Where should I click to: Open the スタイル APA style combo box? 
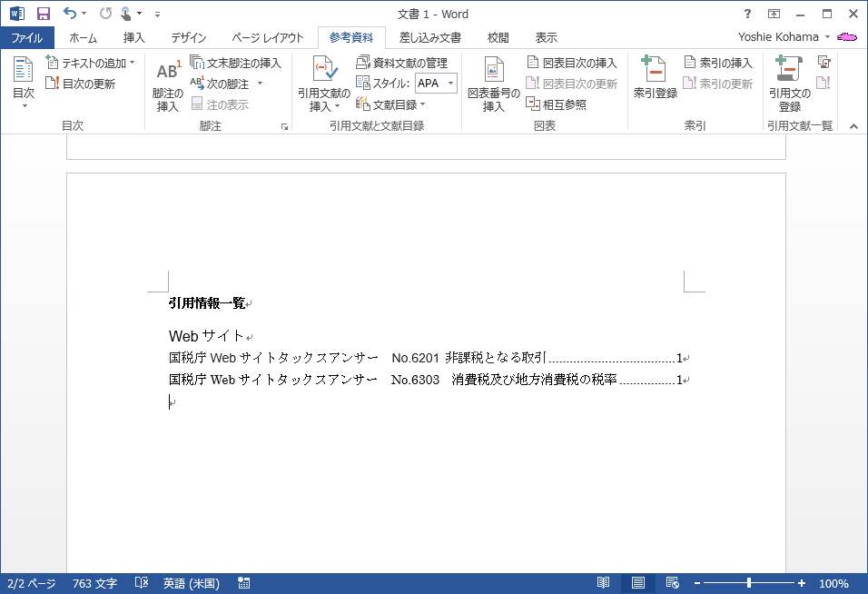(436, 83)
